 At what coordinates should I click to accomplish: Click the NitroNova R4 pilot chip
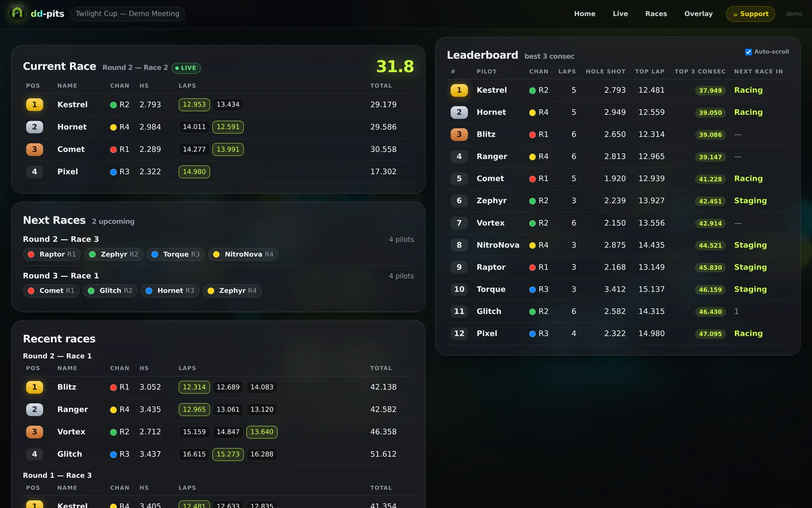click(243, 255)
